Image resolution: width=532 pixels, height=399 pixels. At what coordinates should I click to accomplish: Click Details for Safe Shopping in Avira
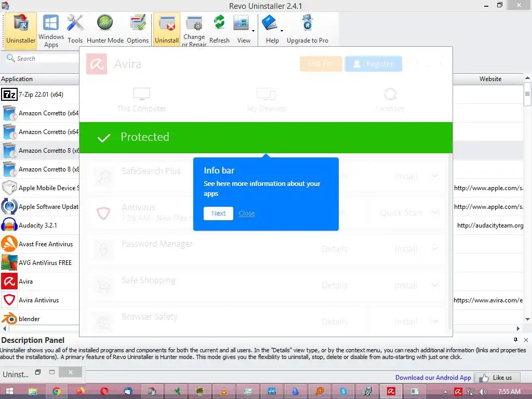coord(335,285)
